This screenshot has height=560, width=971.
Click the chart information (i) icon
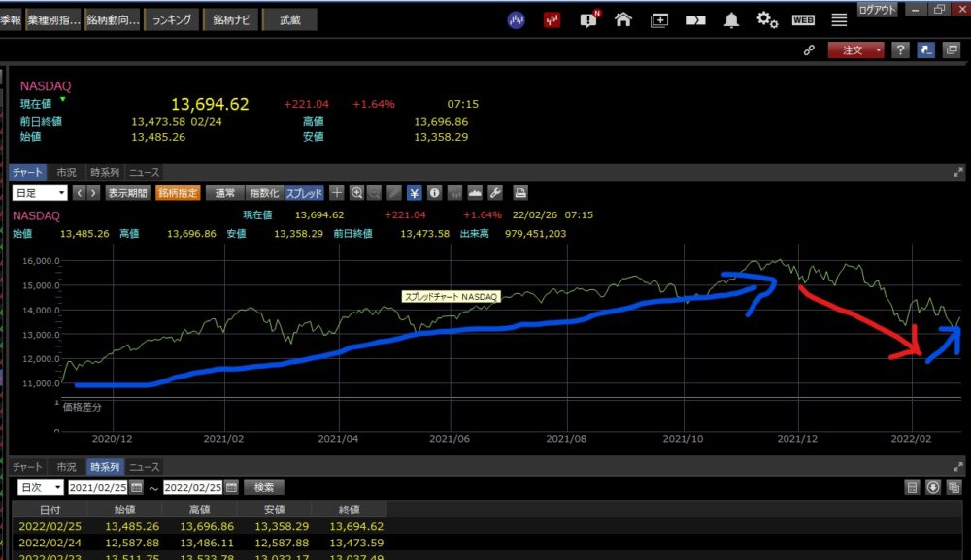434,193
